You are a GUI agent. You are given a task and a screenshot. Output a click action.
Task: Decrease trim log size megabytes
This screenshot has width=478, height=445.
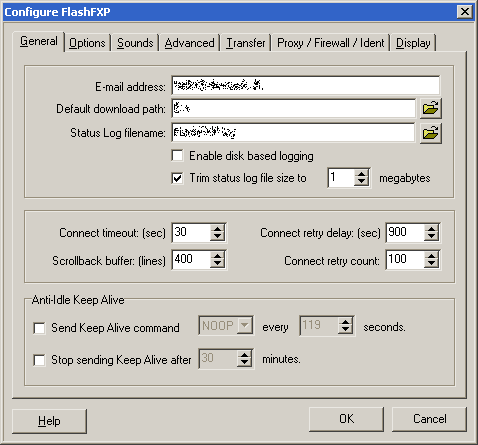tap(361, 182)
